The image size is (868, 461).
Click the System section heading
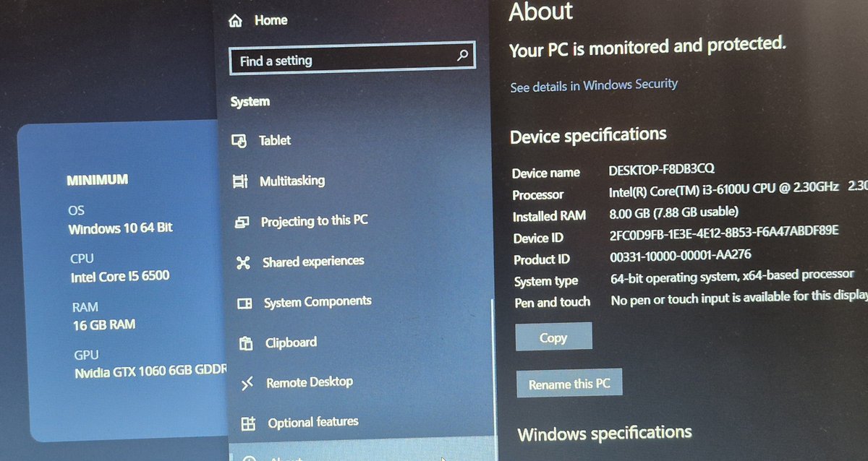pyautogui.click(x=250, y=102)
